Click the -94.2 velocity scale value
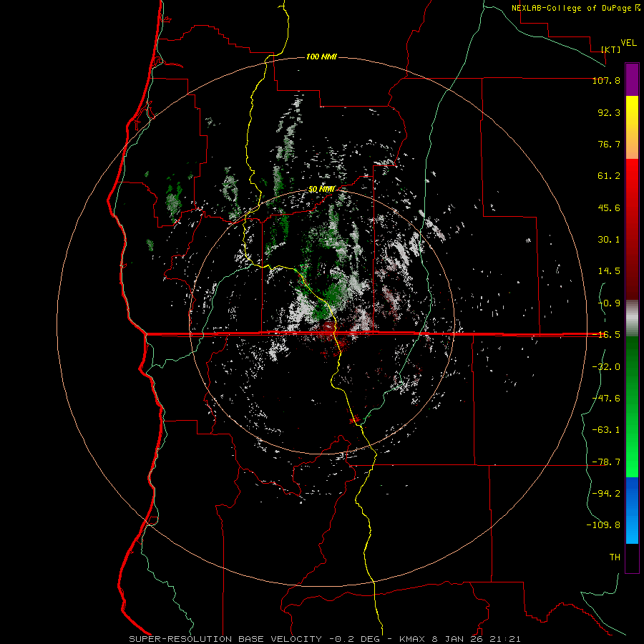Viewport: 644px width, 644px height. (606, 494)
